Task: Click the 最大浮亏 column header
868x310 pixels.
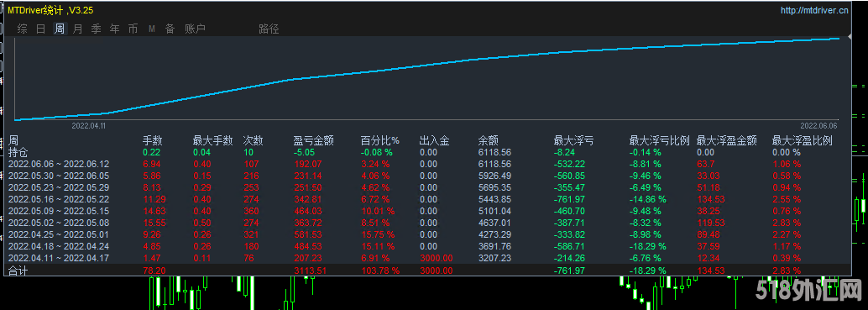Action: pos(573,140)
